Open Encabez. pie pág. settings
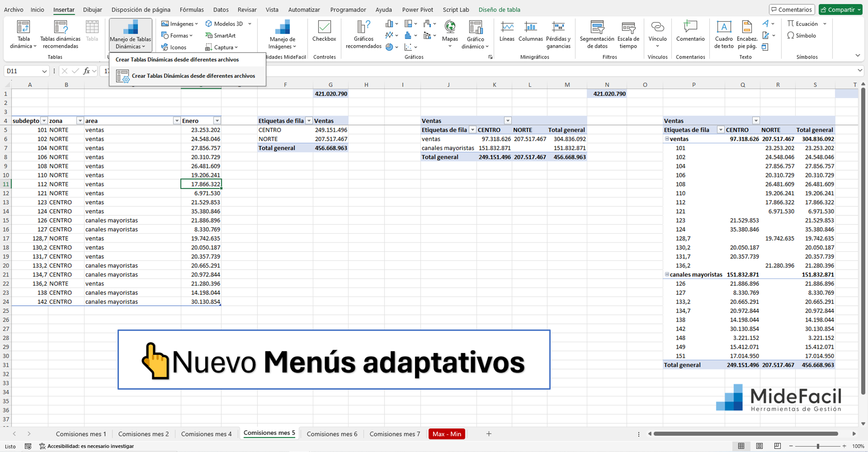Image resolution: width=868 pixels, height=452 pixels. (x=747, y=34)
